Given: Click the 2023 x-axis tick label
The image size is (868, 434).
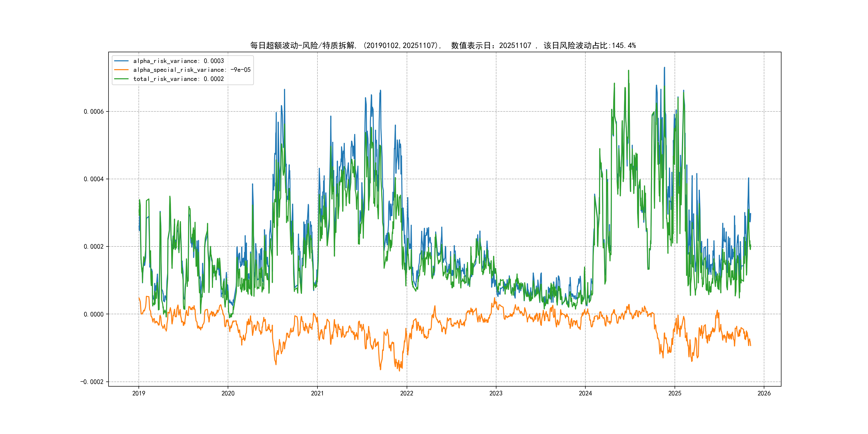Looking at the screenshot, I should click(496, 393).
